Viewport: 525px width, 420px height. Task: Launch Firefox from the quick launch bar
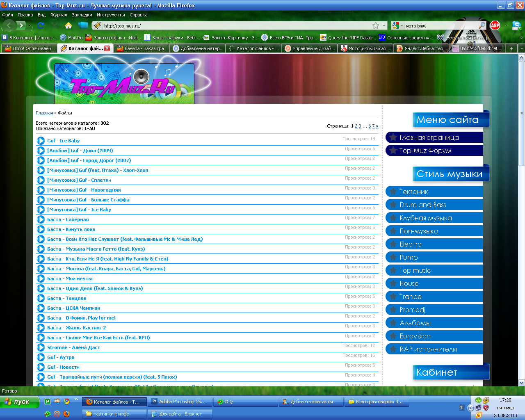(x=66, y=414)
